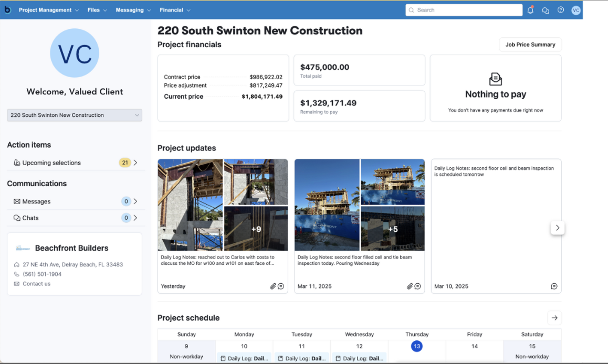
Task: Open full project schedule arrow button
Action: 554,318
